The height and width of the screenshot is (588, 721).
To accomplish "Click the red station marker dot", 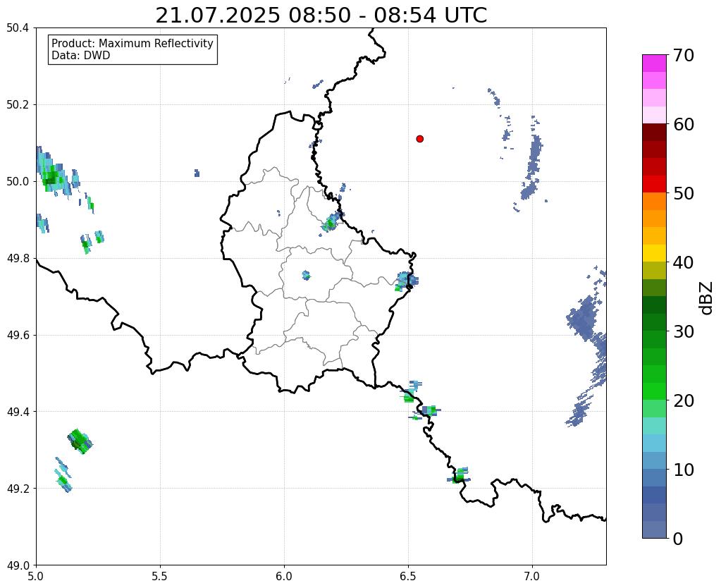I will click(419, 139).
